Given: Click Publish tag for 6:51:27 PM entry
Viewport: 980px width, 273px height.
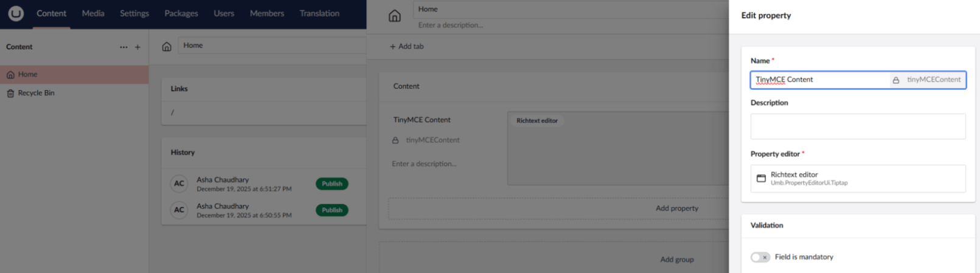Looking at the screenshot, I should click(x=332, y=184).
